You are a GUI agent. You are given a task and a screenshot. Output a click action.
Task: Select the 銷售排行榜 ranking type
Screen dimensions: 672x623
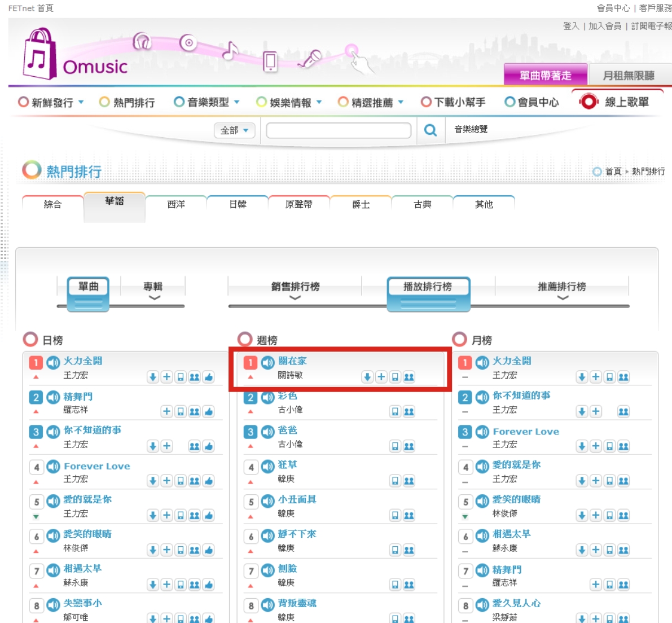click(295, 287)
